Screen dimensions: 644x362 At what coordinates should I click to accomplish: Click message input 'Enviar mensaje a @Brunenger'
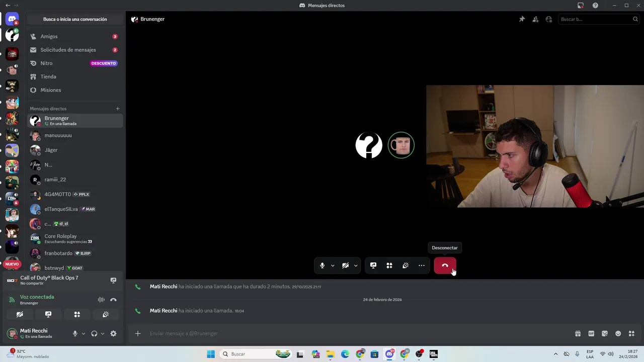coord(352,333)
